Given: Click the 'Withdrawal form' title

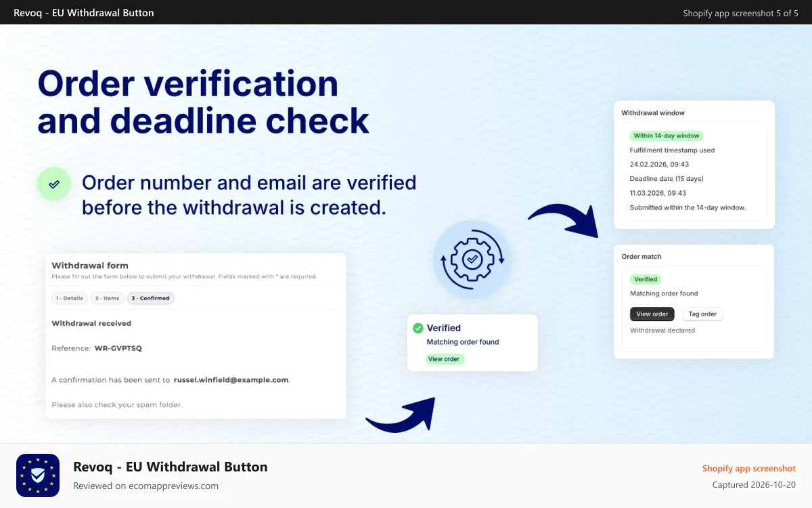Looking at the screenshot, I should [x=90, y=266].
